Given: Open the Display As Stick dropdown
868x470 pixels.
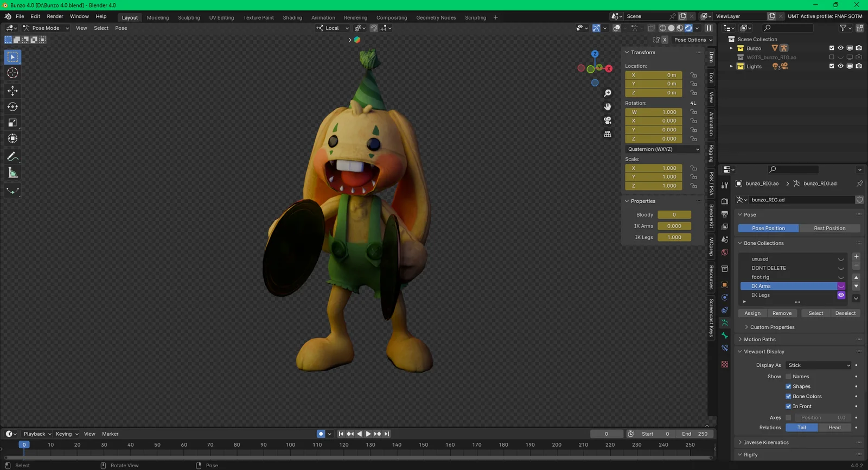Looking at the screenshot, I should [819, 365].
